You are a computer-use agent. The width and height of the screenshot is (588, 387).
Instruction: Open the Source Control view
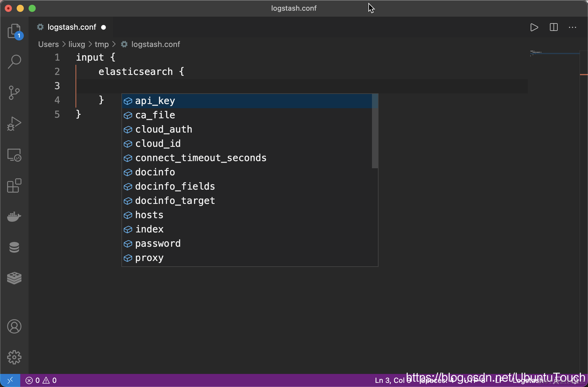click(x=14, y=93)
